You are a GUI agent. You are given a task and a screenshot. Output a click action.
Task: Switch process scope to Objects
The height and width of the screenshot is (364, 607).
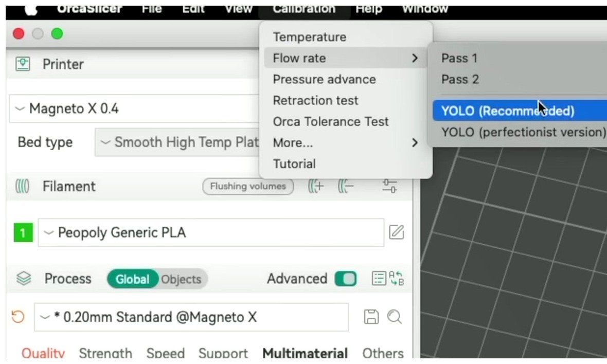click(181, 279)
